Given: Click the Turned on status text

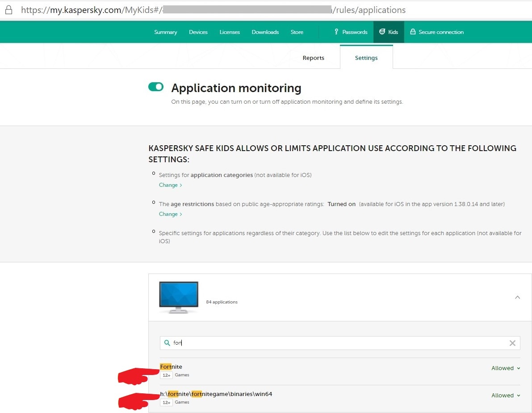Looking at the screenshot, I should 341,204.
